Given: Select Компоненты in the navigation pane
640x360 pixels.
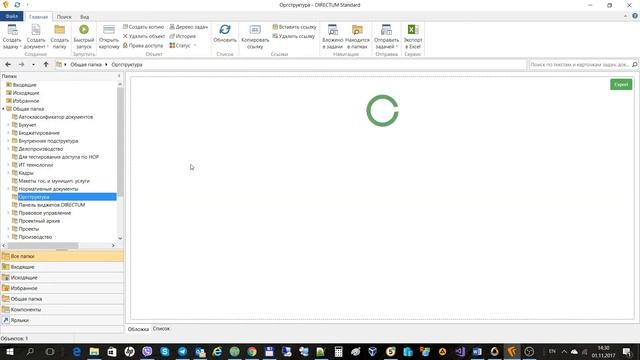Looking at the screenshot, I should (62, 309).
